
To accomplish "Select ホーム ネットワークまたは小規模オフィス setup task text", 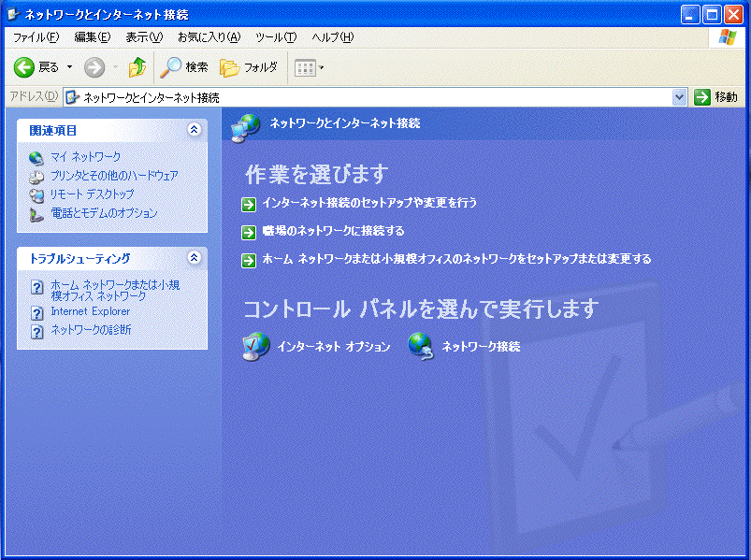I will tap(457, 259).
